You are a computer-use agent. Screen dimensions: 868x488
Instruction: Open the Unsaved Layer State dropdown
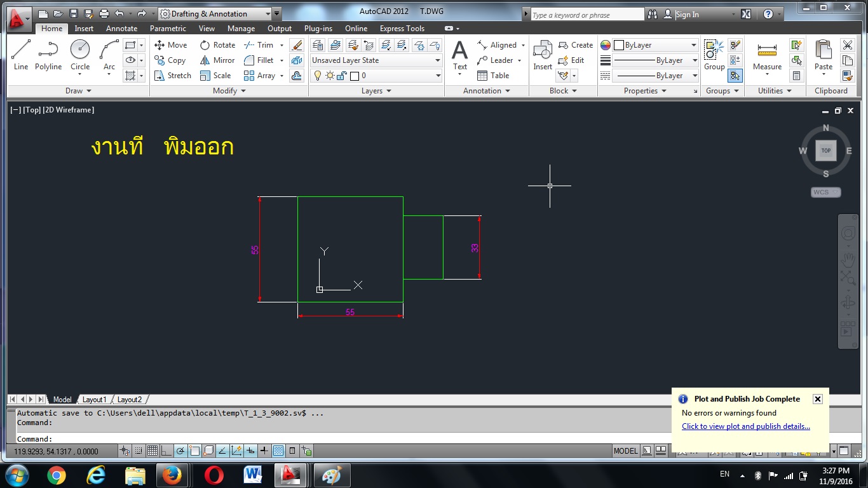[x=376, y=60]
